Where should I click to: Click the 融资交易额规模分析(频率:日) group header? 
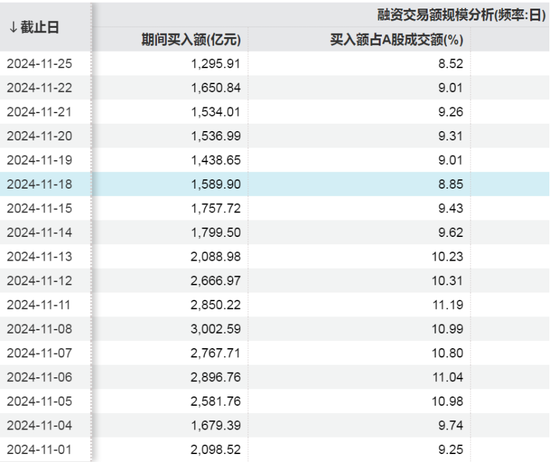[x=462, y=15]
